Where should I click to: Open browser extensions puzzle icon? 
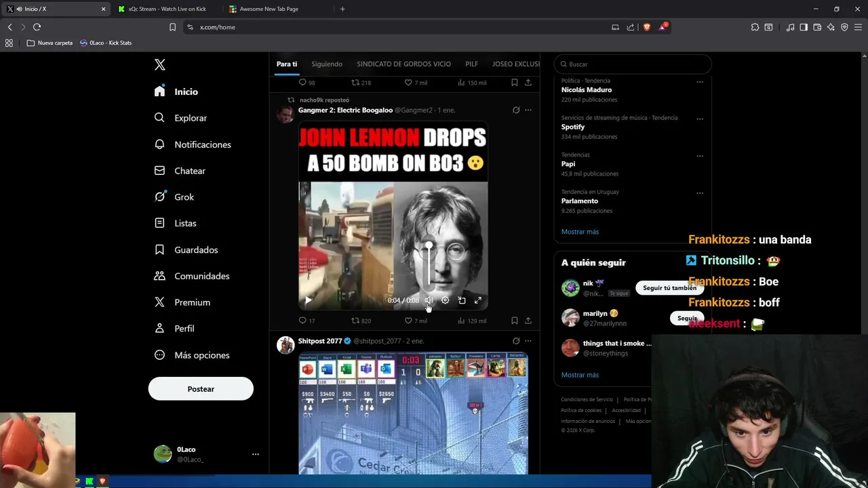(755, 27)
